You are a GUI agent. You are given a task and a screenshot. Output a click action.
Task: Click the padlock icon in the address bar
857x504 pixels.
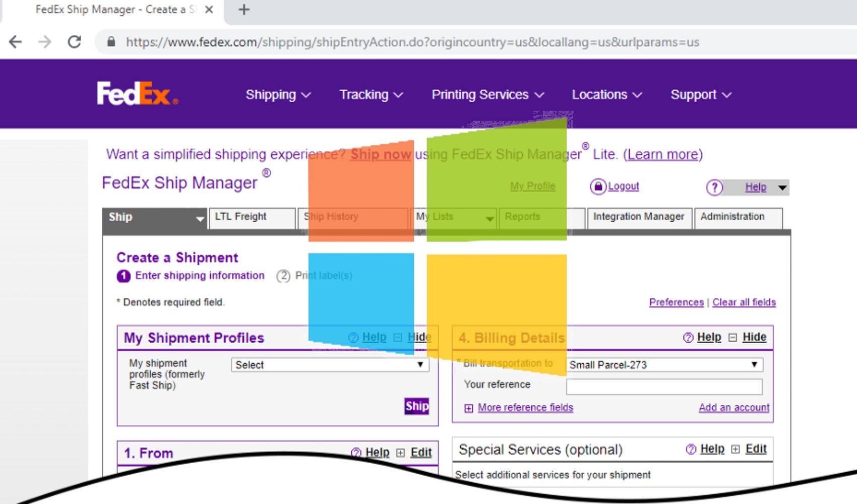coord(111,42)
